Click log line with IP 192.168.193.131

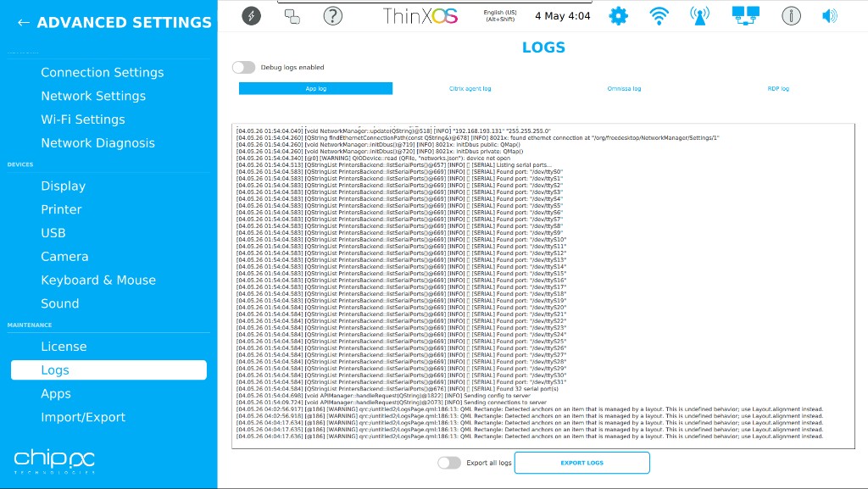(x=393, y=131)
